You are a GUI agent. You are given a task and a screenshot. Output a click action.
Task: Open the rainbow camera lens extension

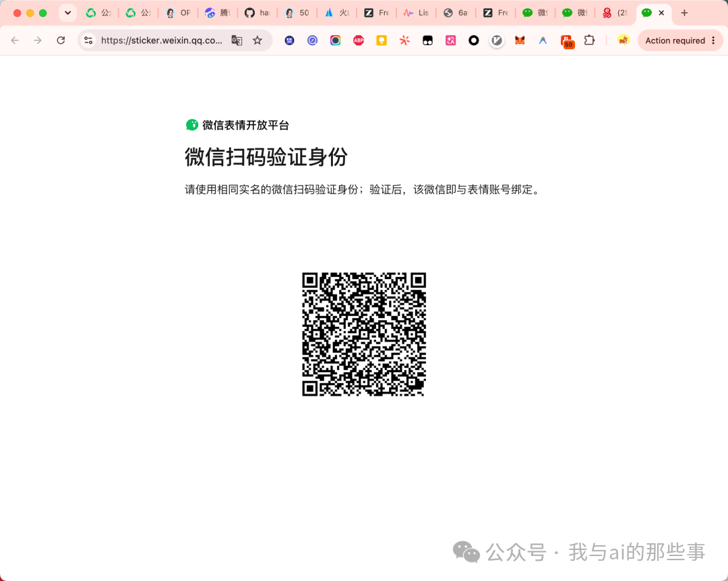[x=335, y=40]
